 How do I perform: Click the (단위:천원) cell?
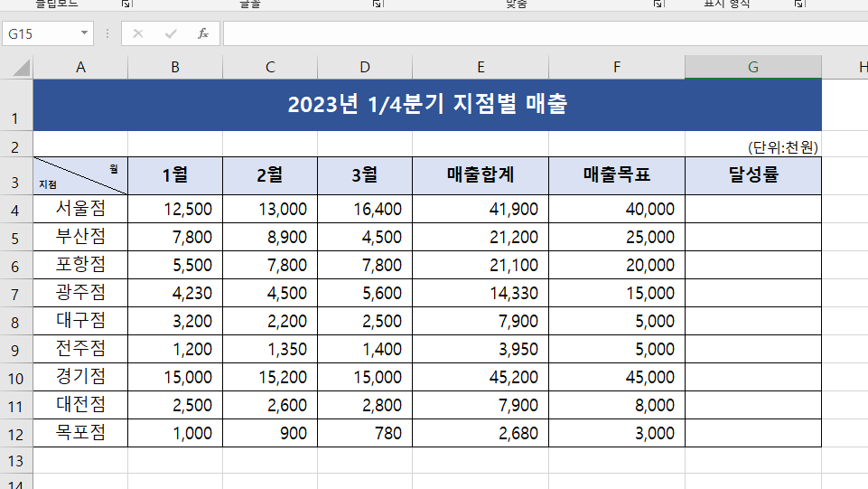[753, 145]
